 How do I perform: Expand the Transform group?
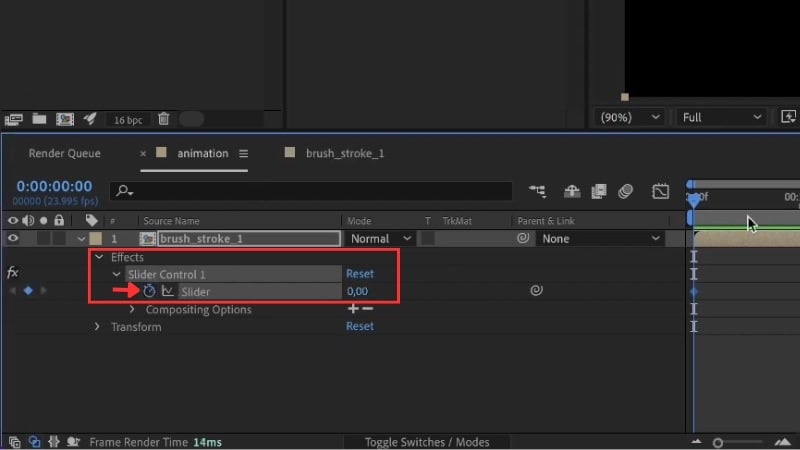click(x=97, y=327)
